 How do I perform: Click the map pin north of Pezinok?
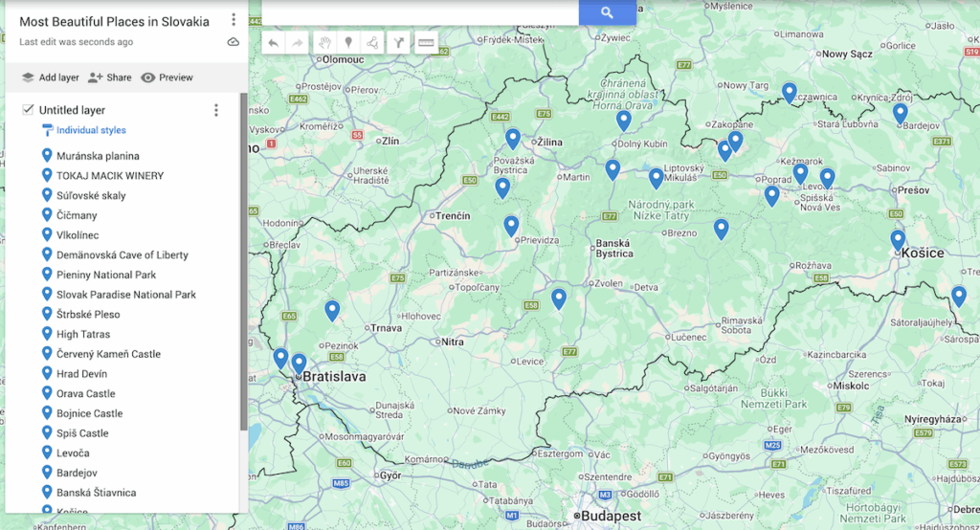[x=332, y=310]
